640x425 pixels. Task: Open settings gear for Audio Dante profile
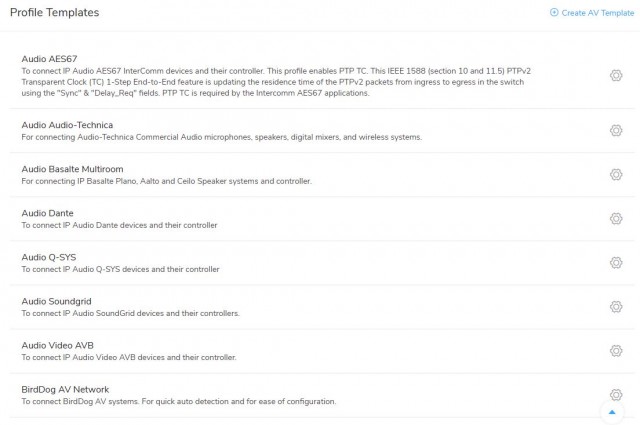point(616,219)
